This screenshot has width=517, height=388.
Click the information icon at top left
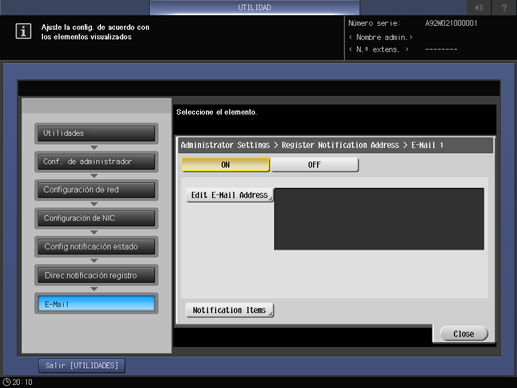coord(23,31)
